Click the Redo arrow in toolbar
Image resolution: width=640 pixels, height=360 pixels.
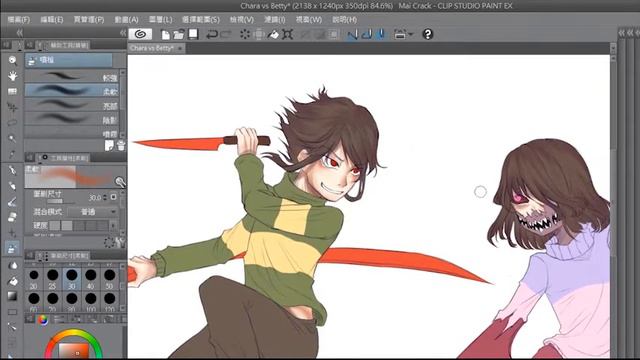pos(226,35)
